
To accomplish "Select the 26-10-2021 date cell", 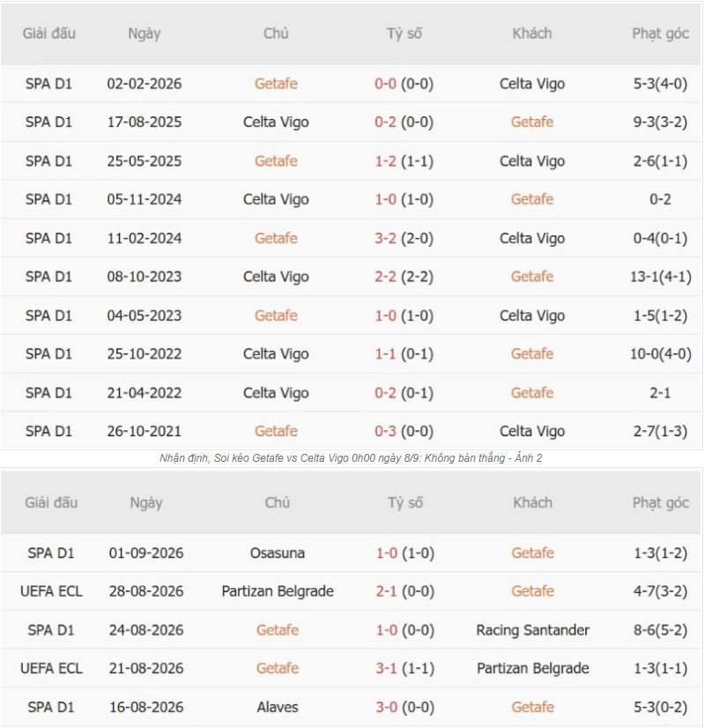I will click(x=144, y=431).
